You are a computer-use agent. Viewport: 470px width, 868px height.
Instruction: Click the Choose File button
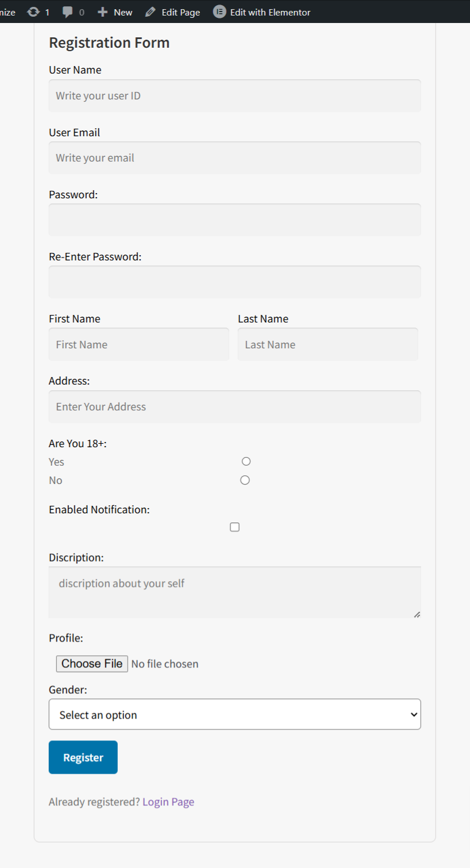click(92, 664)
